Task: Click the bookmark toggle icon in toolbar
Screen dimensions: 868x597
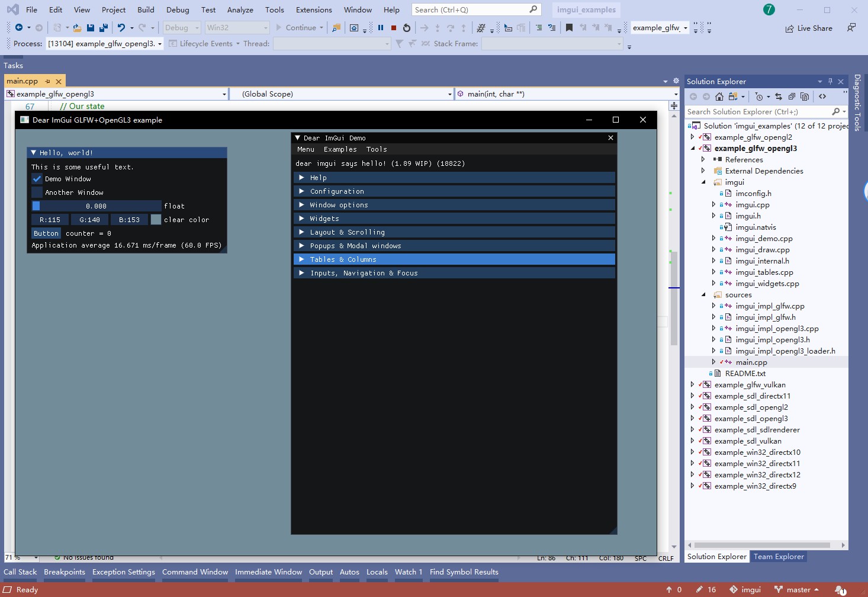Action: [x=569, y=28]
